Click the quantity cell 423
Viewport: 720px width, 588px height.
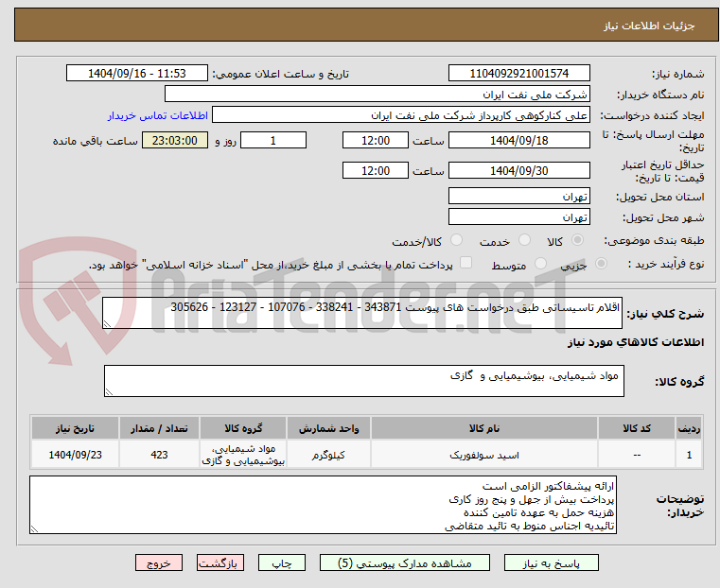pyautogui.click(x=159, y=455)
